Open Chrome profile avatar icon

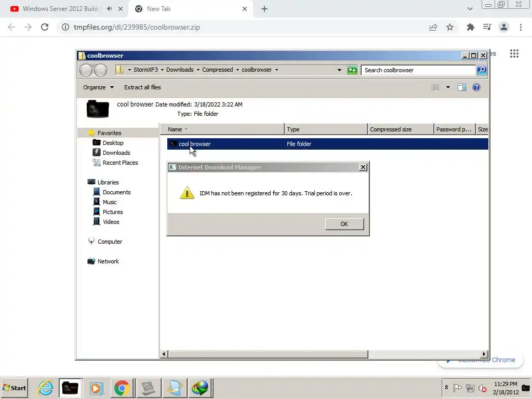(504, 27)
